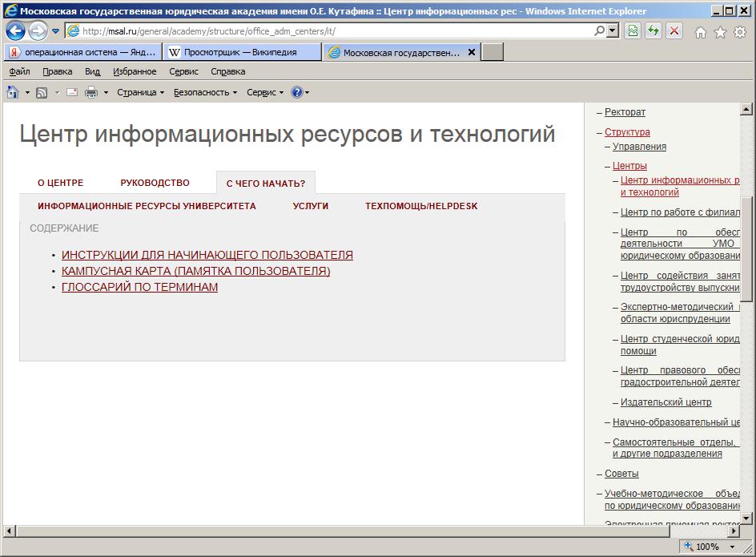This screenshot has height=557, width=756.
Task: Open Favorites via the star icon
Action: point(720,32)
